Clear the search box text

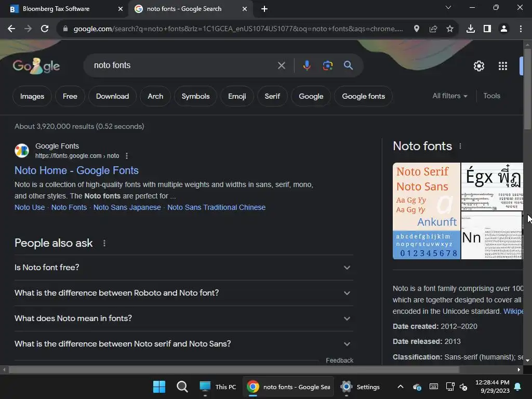(x=281, y=65)
